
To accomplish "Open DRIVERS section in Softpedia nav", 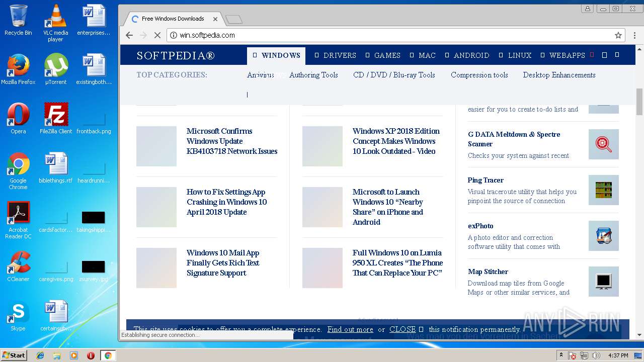I will (x=336, y=55).
